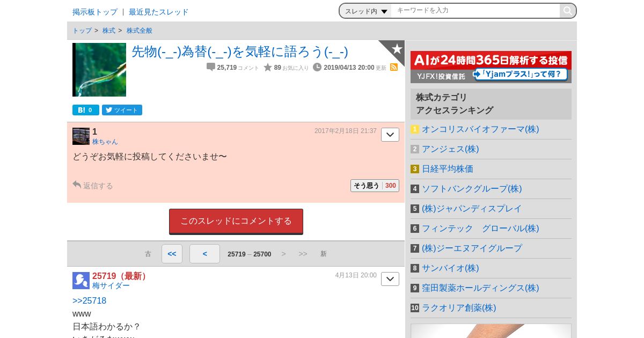
Task: Open ranking item ラクオリア創薬(株)
Action: 459,308
